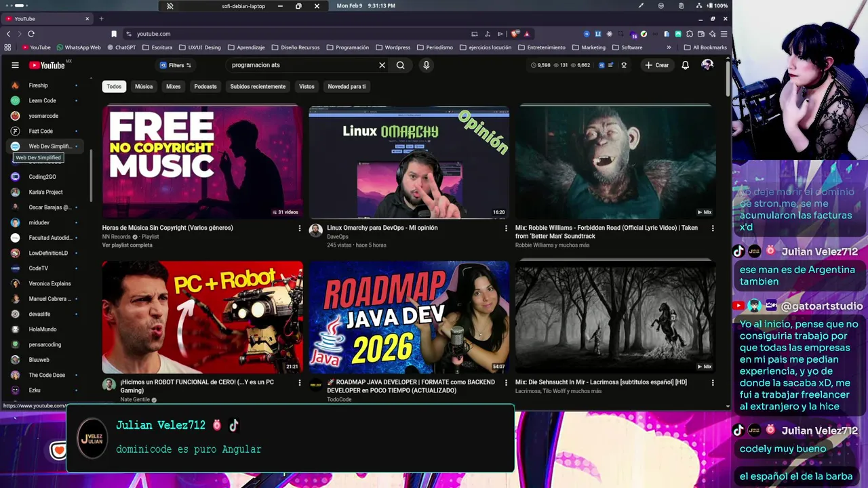
Task: Open the Programación bookmarks folder
Action: [x=347, y=47]
